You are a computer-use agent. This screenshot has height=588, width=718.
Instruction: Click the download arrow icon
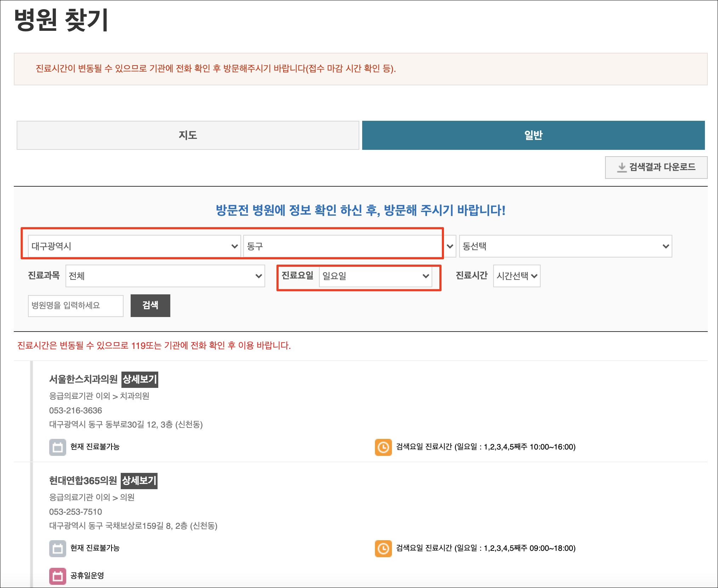pos(622,167)
